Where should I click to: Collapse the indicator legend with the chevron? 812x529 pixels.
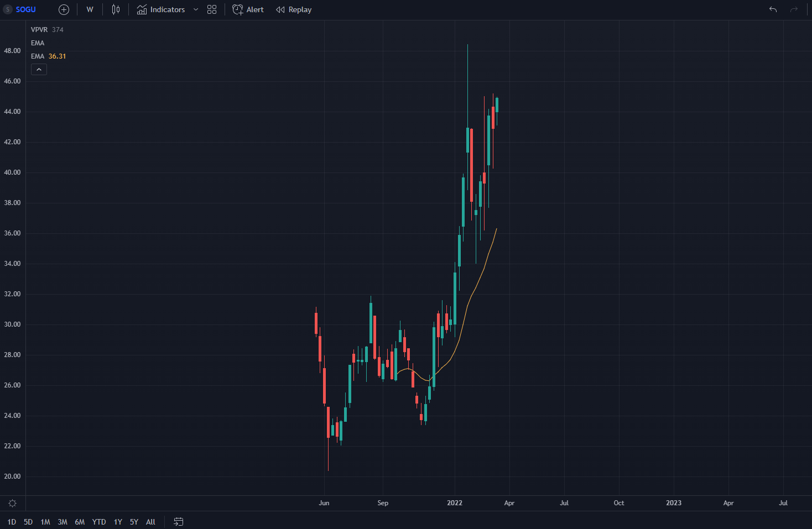click(x=39, y=69)
